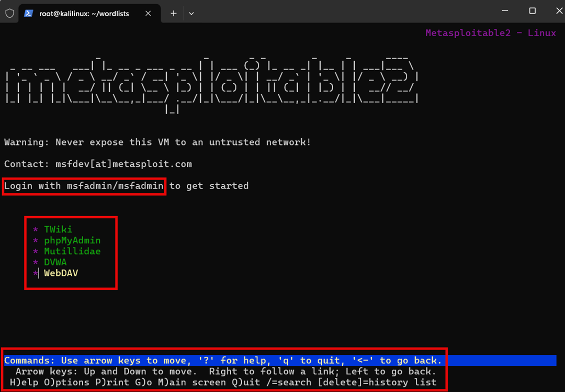Screen dimensions: 565x392
Task: Click the highlighted WebDAV link
Action: 61,273
